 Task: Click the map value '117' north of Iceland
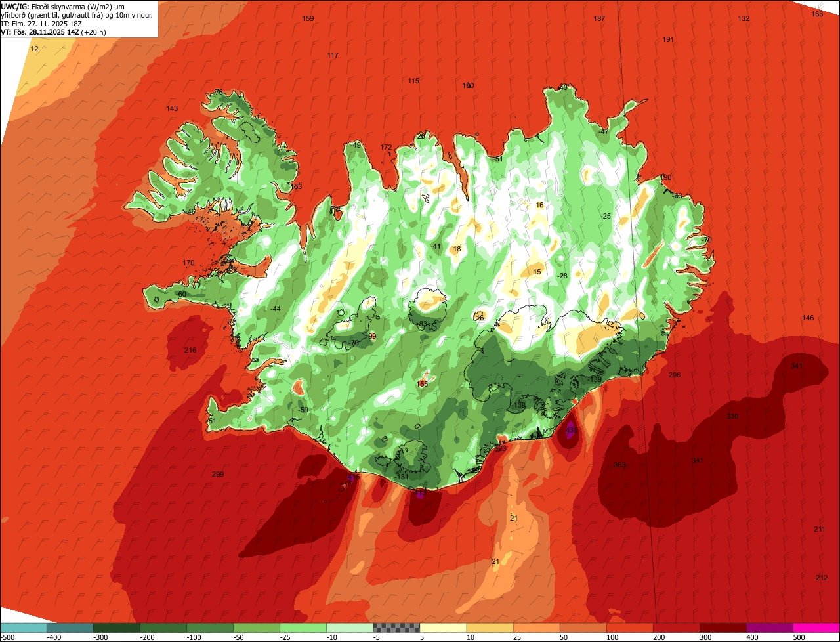tap(333, 55)
